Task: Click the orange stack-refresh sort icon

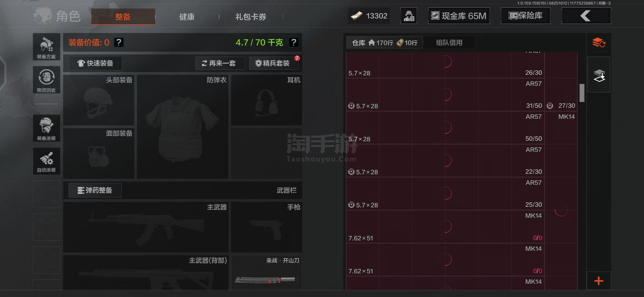Action: tap(599, 43)
